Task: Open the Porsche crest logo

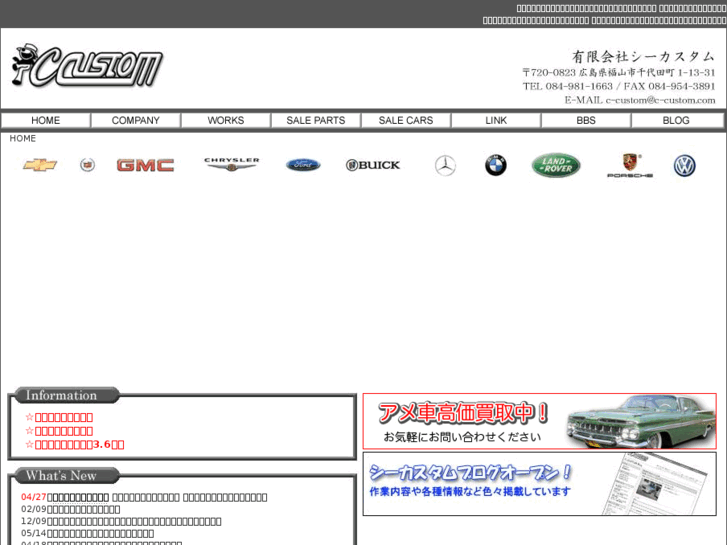Action: [x=630, y=166]
